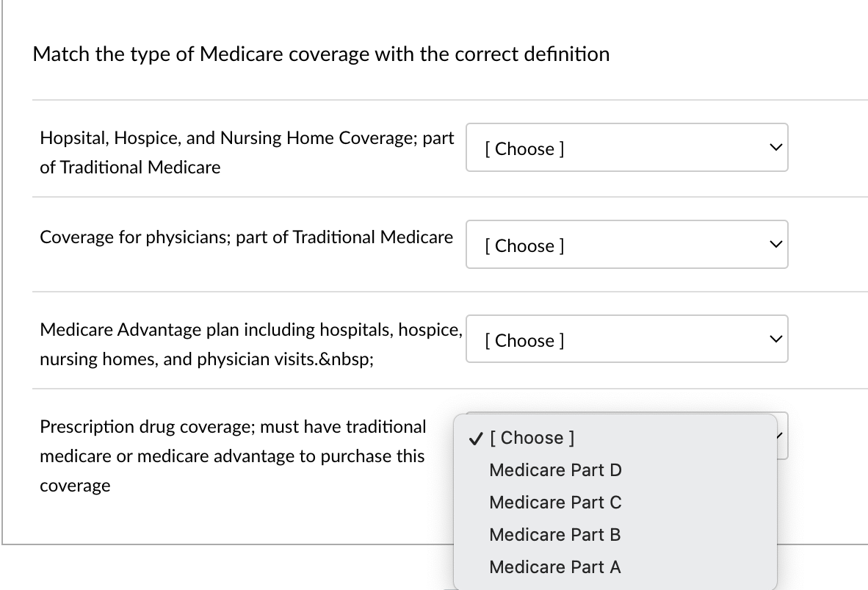Click the question heading about matching Medicare coverage
Screen dimensions: 868x590
(x=321, y=54)
